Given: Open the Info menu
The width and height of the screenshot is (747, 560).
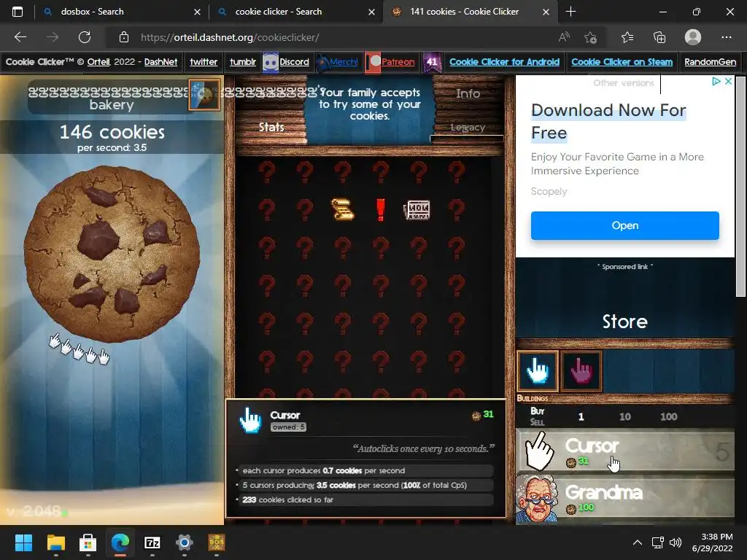Looking at the screenshot, I should [x=468, y=94].
